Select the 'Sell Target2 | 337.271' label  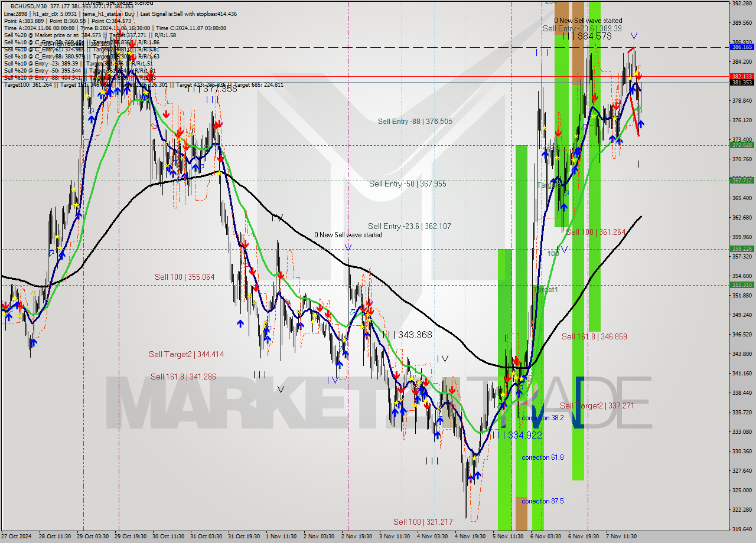tap(597, 405)
